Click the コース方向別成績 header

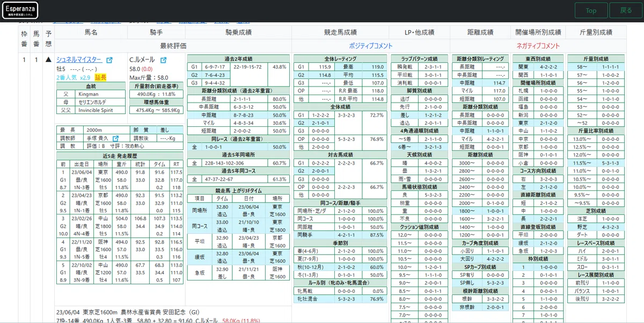[538, 171]
